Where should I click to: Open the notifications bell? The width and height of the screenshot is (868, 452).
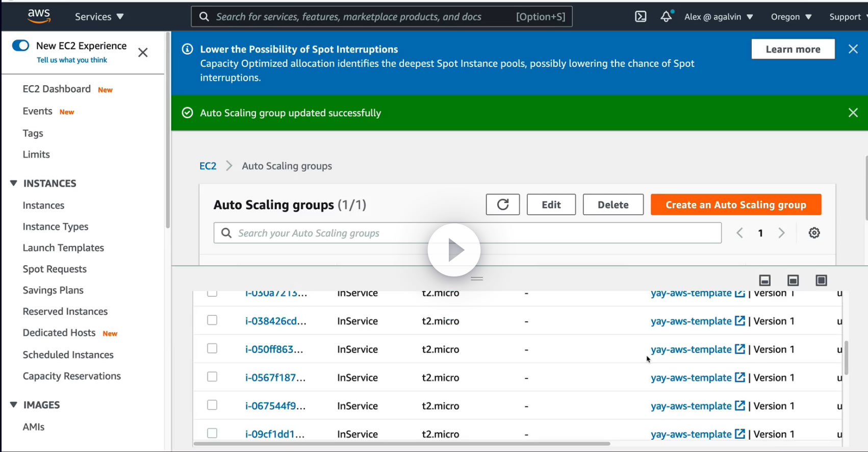coord(666,17)
